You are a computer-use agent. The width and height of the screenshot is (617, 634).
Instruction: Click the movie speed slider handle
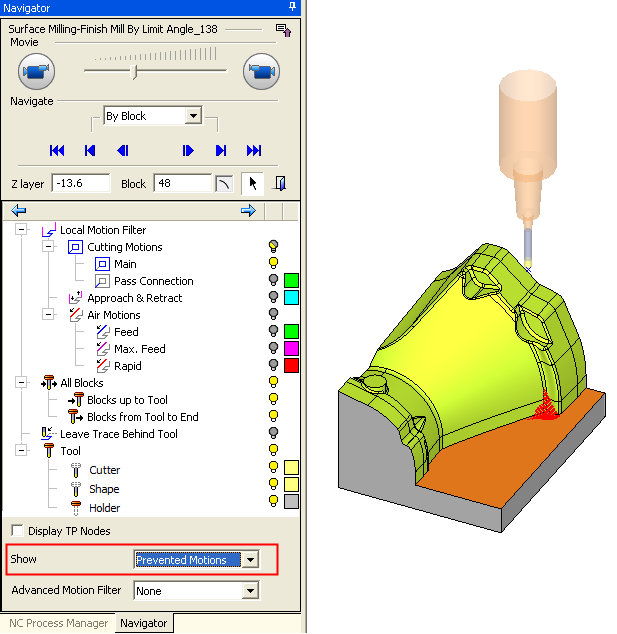point(134,72)
